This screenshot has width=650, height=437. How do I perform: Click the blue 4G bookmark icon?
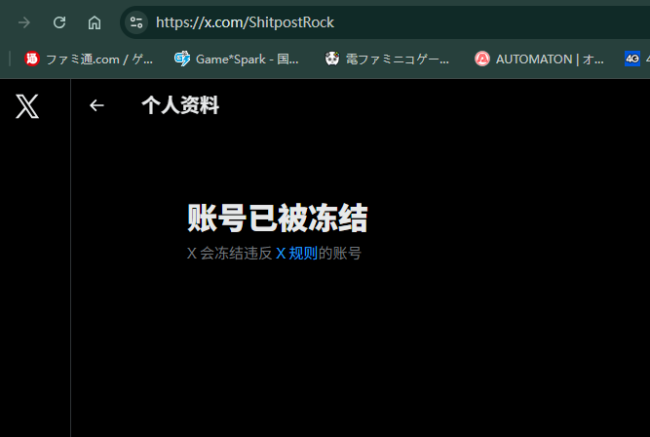point(633,59)
